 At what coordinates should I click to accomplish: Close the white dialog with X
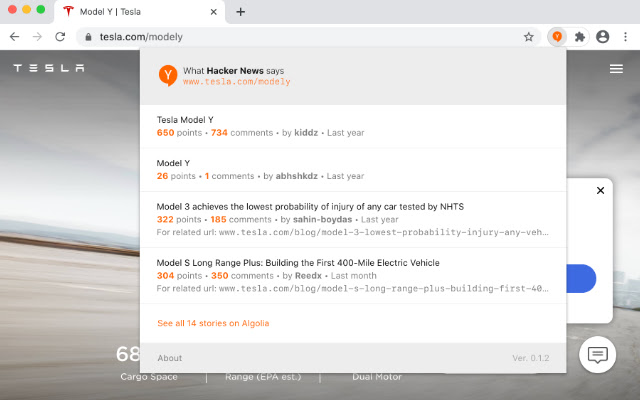[x=600, y=190]
